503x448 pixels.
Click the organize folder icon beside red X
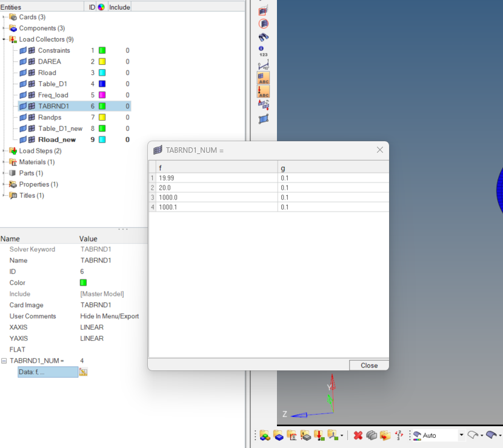385,435
